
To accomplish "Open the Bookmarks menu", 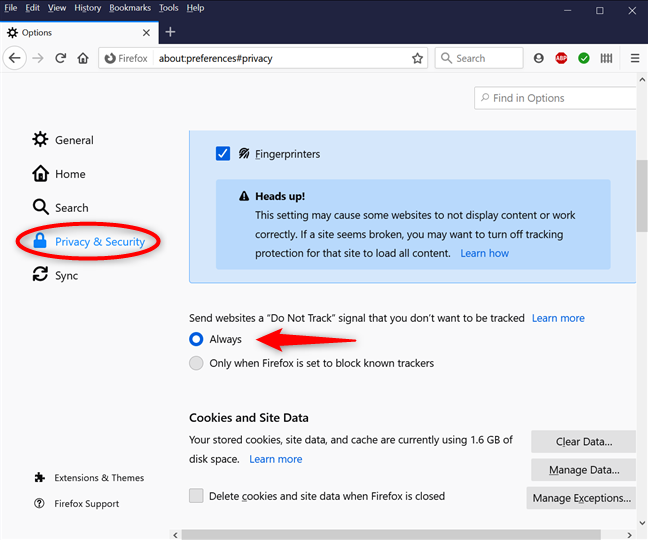I will point(130,8).
